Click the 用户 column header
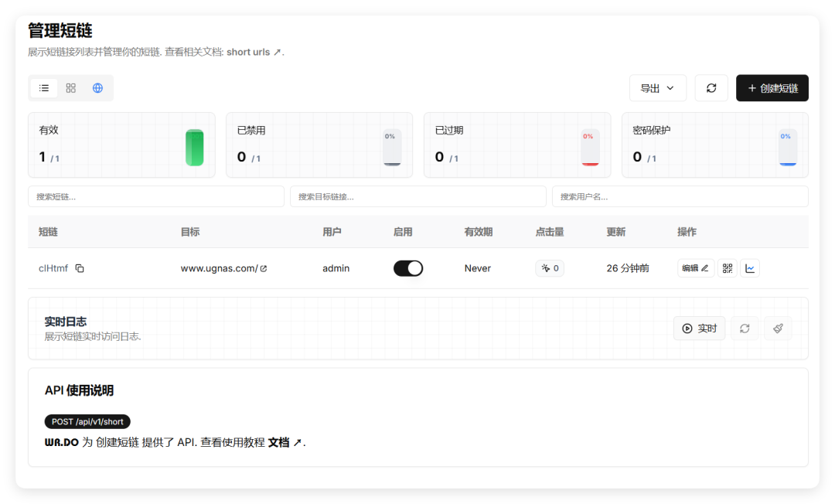This screenshot has width=835, height=504. (332, 231)
